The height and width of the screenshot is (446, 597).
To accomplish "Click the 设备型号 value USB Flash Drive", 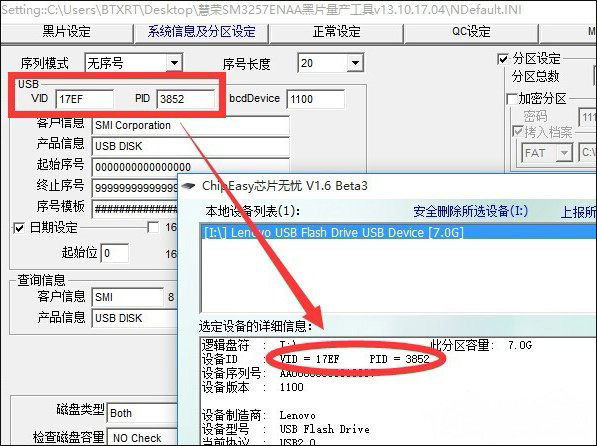I will click(324, 429).
